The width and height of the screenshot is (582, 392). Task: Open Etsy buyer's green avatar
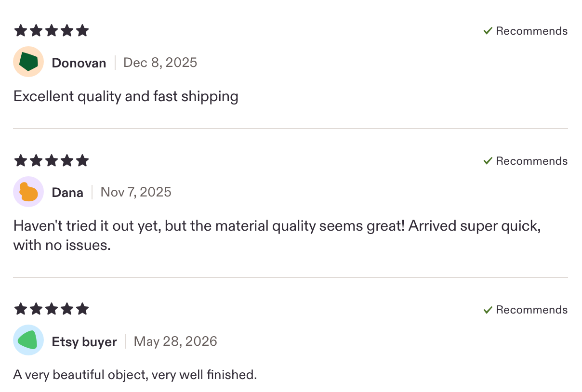(28, 340)
